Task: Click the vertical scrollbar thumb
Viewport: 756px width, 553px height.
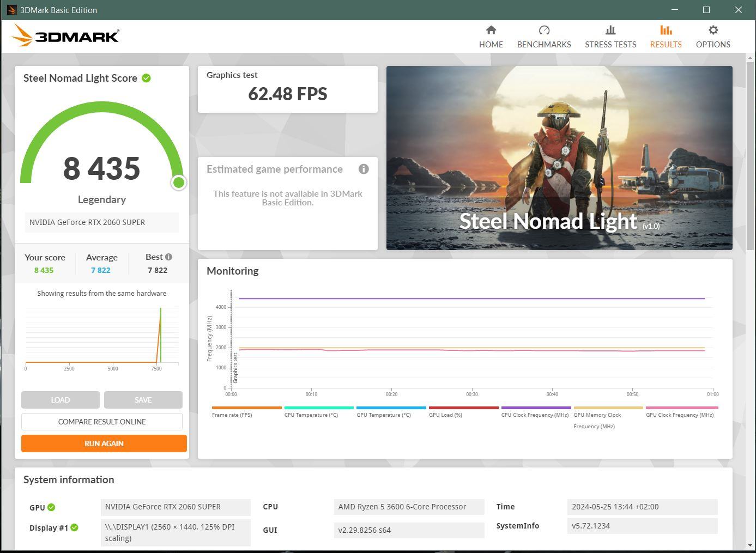Action: tap(751, 155)
